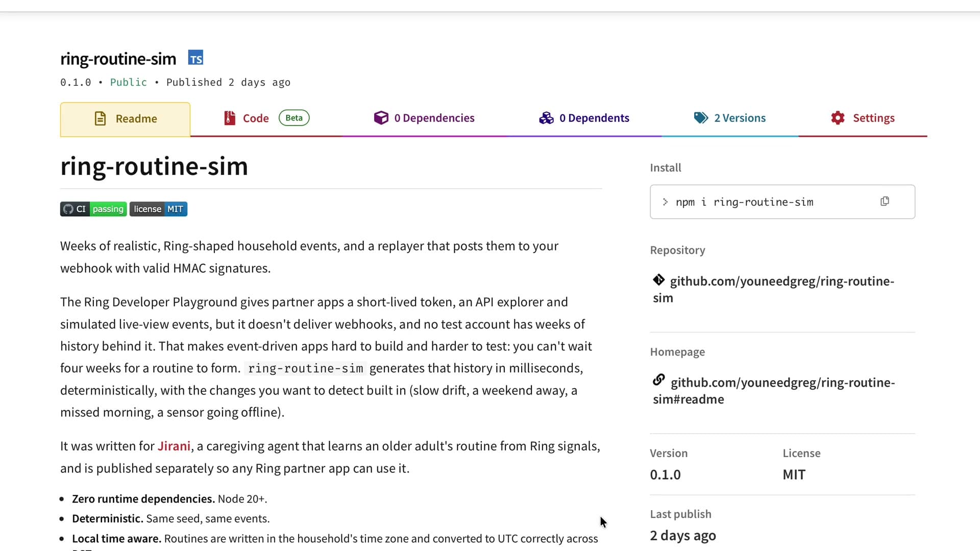Click the TypeScript TS badge icon
This screenshot has width=980, height=551.
pos(195,58)
